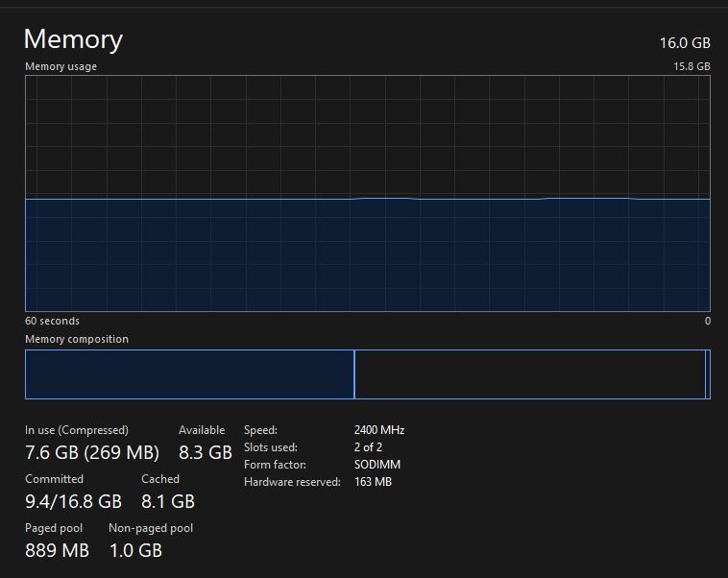Click the 16.0 GB total memory label
This screenshot has width=728, height=578.
coord(685,43)
